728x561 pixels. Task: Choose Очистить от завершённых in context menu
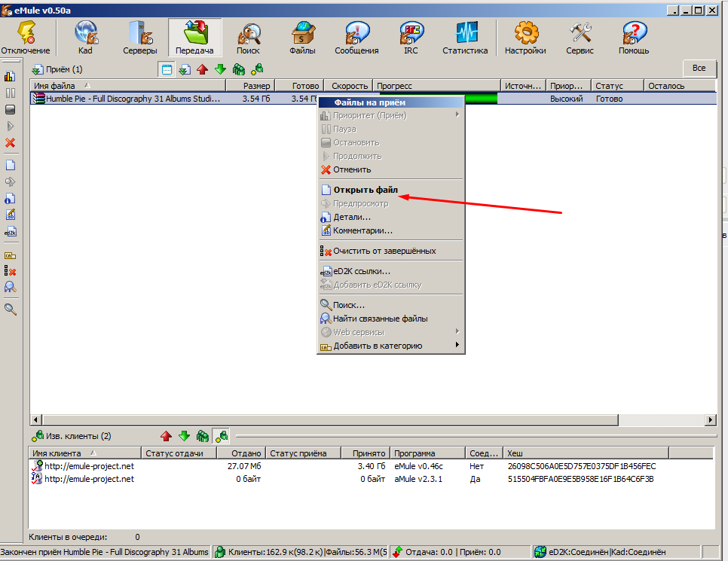pyautogui.click(x=391, y=251)
